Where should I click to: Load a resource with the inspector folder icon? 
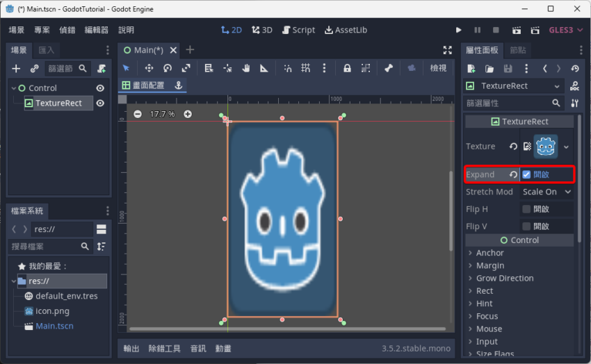(x=489, y=69)
